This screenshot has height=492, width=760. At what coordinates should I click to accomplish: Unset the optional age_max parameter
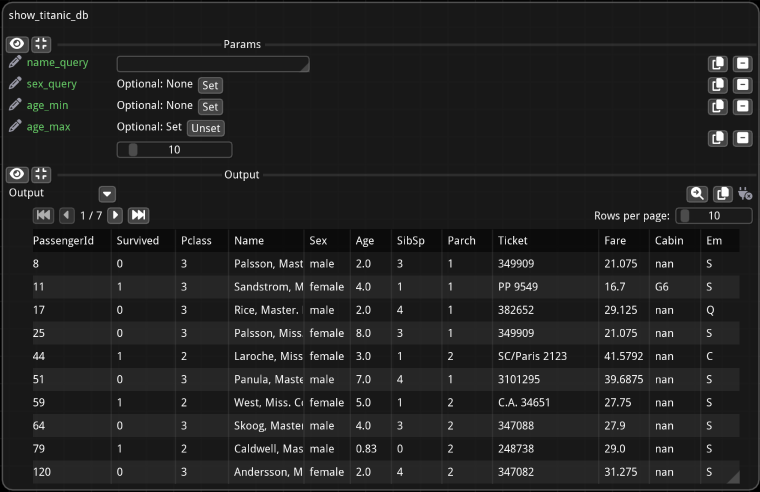click(x=206, y=128)
